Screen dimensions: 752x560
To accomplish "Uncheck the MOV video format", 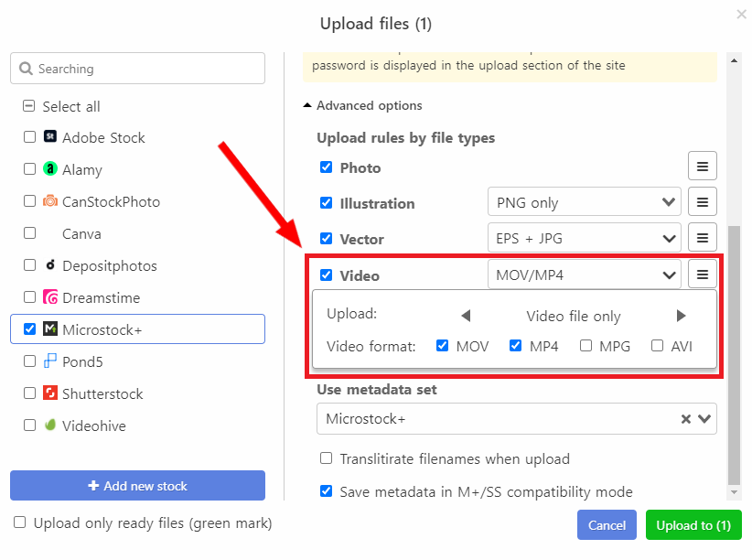I will pos(442,346).
